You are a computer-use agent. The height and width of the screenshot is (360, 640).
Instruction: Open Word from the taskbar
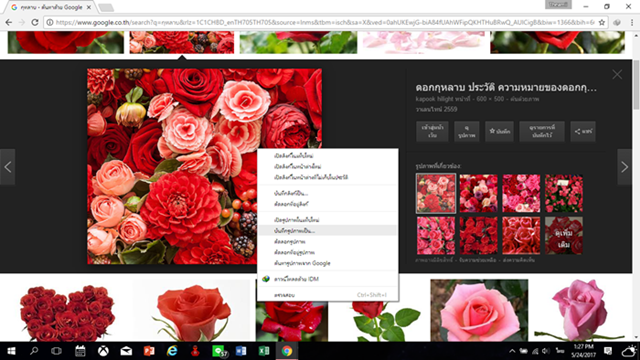241,351
